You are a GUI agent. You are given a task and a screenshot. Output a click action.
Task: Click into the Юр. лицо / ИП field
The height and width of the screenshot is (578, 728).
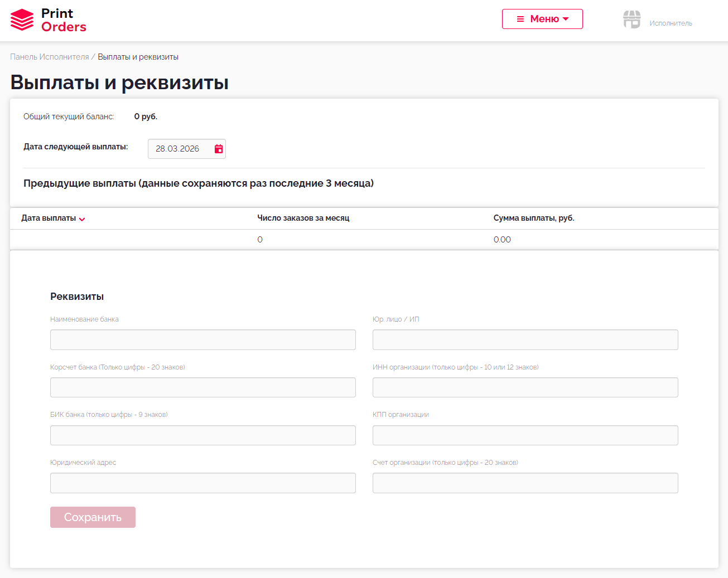pos(525,340)
